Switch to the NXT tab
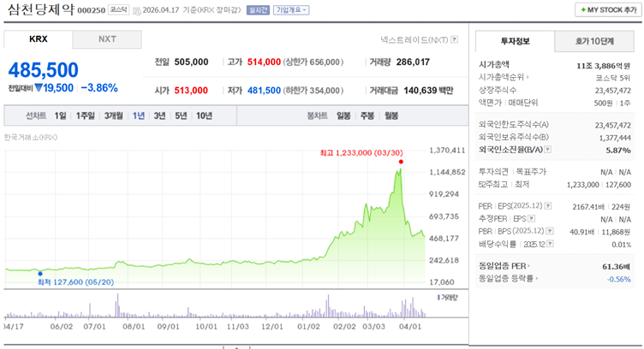The image size is (644, 349). point(107,39)
